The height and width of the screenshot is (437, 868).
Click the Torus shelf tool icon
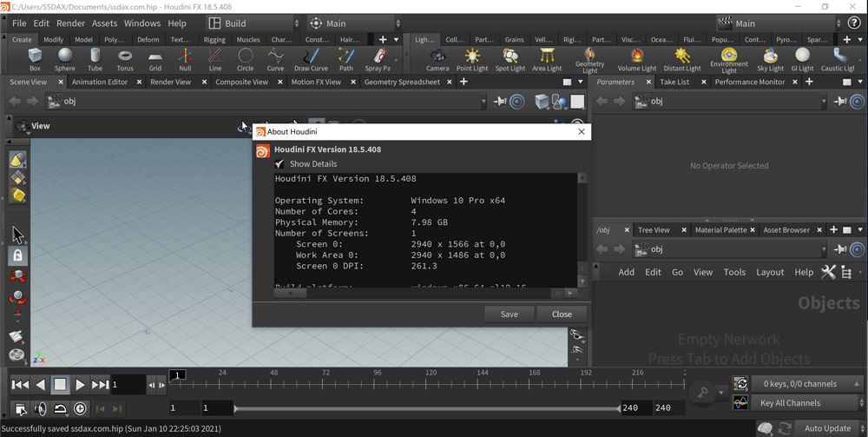[125, 57]
